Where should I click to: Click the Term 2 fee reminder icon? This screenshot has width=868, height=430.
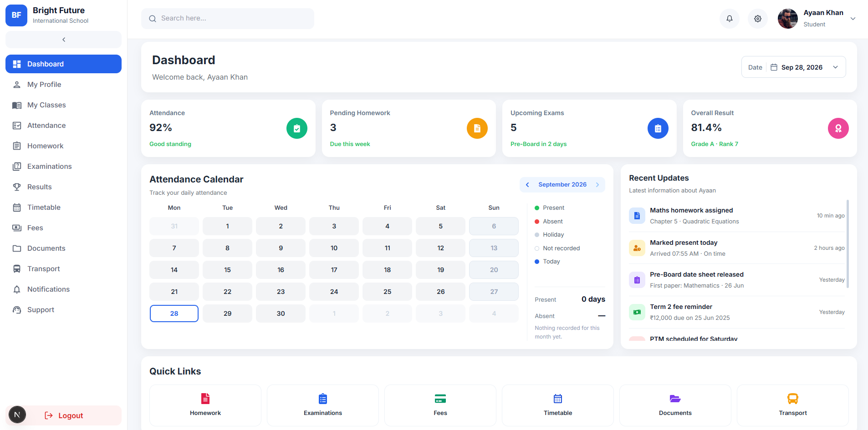pyautogui.click(x=637, y=312)
